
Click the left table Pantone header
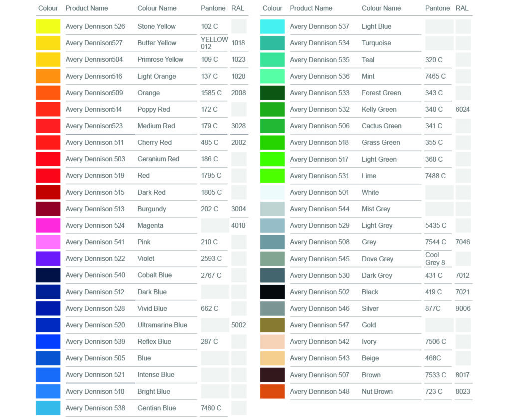(x=213, y=8)
